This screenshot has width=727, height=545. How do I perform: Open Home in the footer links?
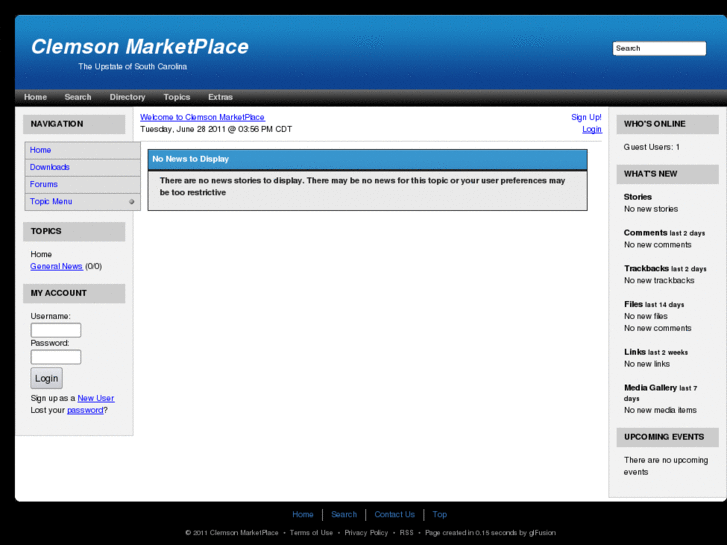pyautogui.click(x=303, y=514)
